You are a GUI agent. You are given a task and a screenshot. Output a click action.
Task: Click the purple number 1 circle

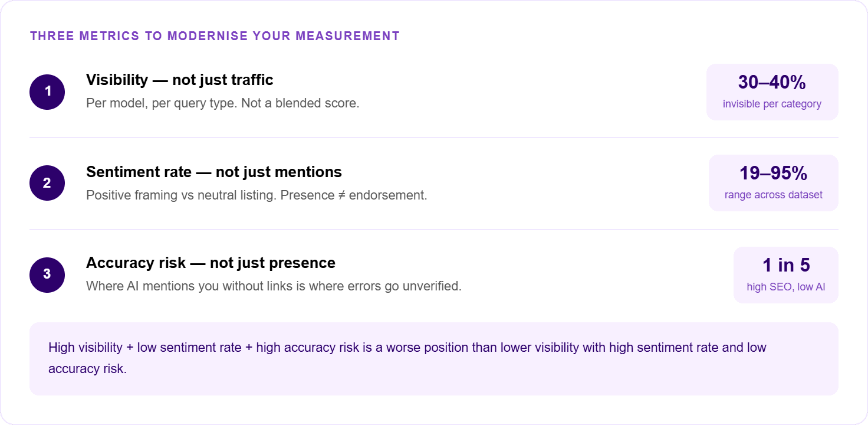point(47,91)
